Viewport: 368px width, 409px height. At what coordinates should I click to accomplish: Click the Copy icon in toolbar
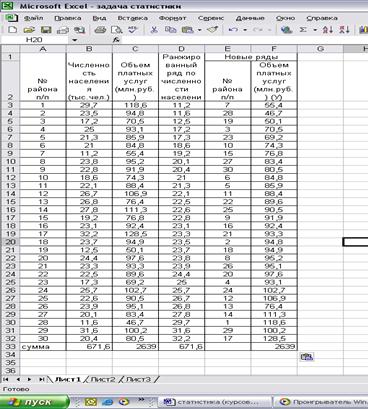tap(171, 30)
